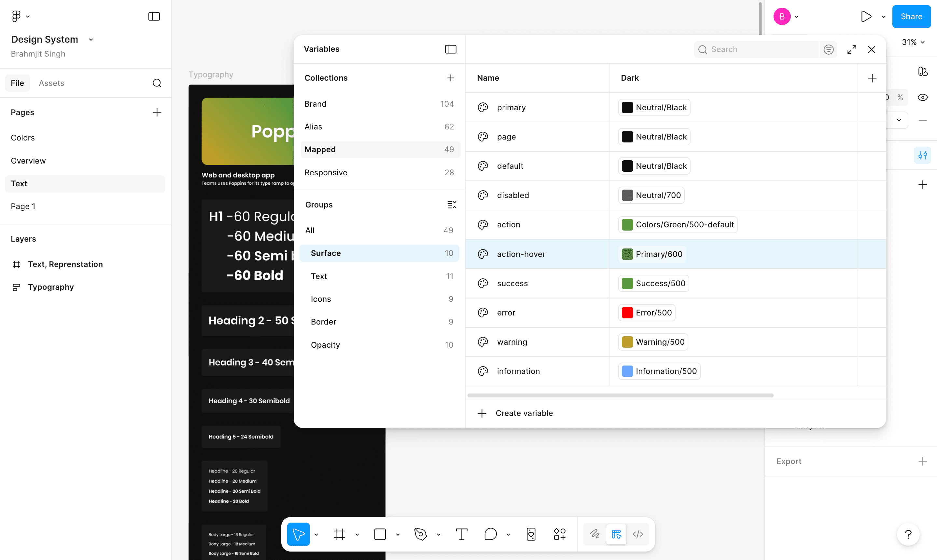Select the Pen tool
Viewport: 937px width, 560px height.
[x=420, y=534]
